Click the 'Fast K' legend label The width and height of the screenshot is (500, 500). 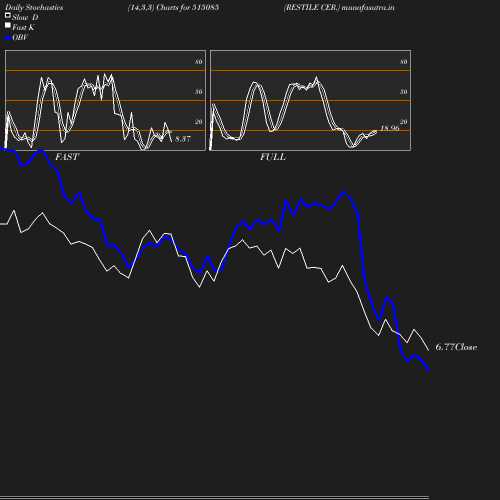[23, 27]
